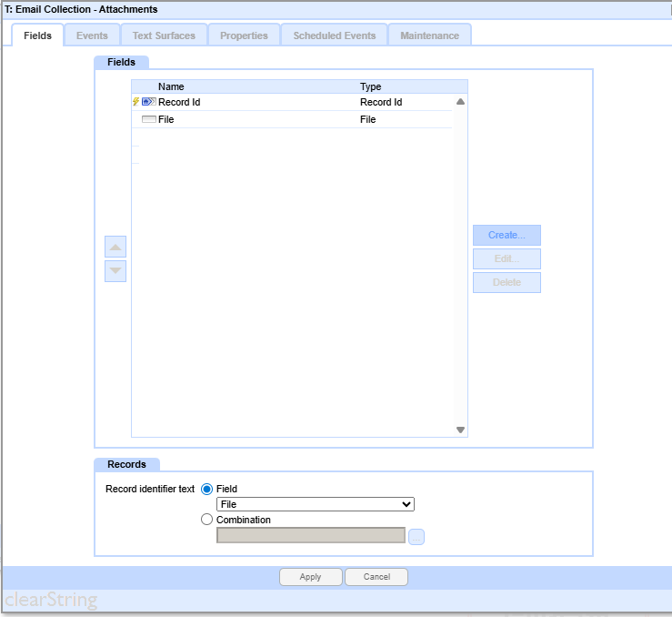Click the move down arrow button
Viewport: 672px width, 617px height.
[115, 271]
